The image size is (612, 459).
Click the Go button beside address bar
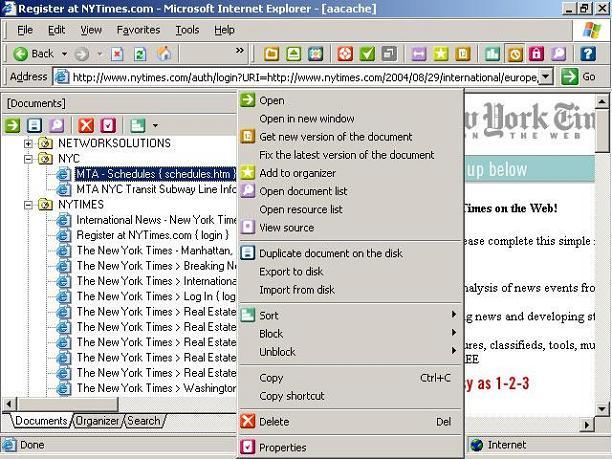[578, 76]
